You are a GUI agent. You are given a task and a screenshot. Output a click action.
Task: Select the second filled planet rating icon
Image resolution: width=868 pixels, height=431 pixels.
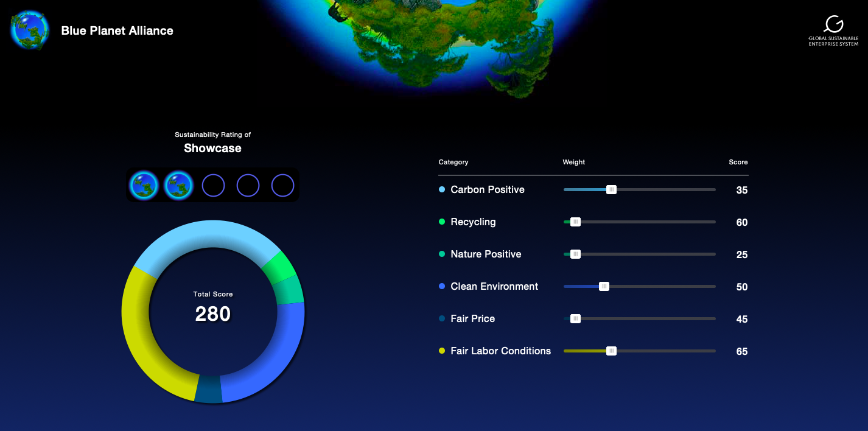(179, 185)
